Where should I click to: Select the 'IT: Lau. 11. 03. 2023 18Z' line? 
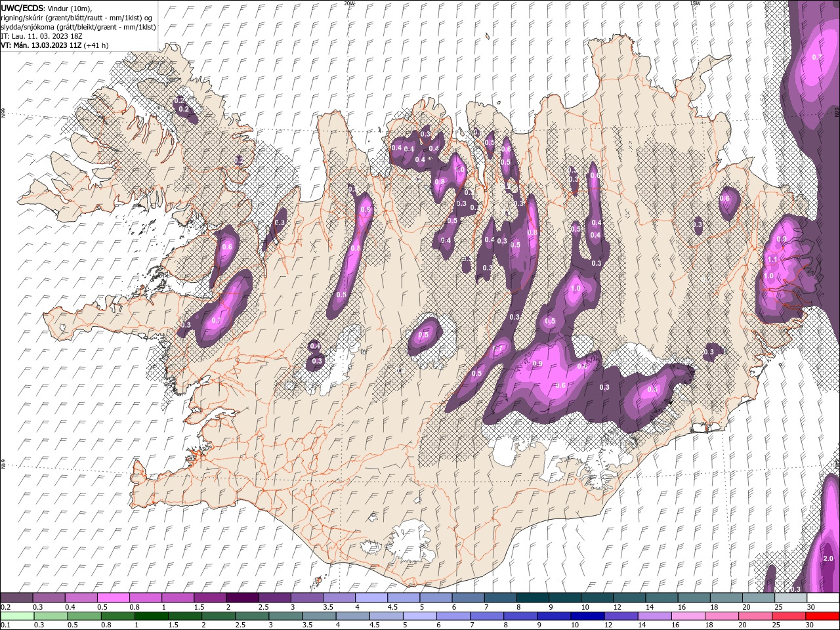[x=42, y=36]
